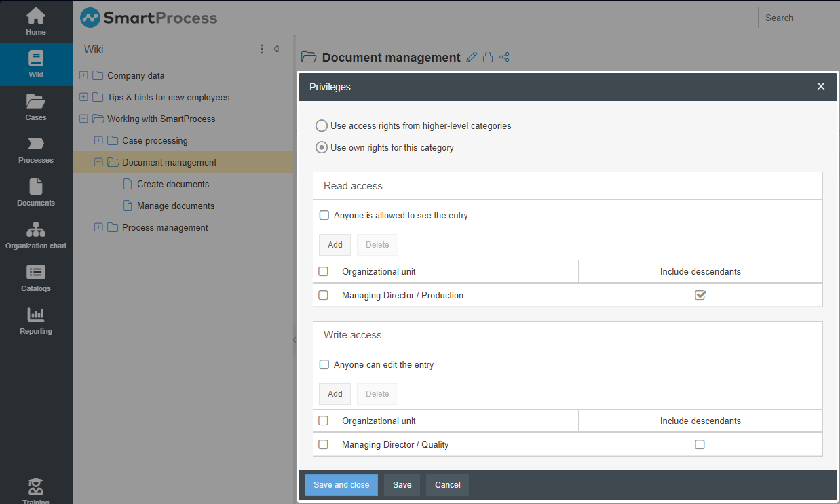The height and width of the screenshot is (504, 840).
Task: Open the Wiki panel three-dot menu
Action: tap(262, 49)
